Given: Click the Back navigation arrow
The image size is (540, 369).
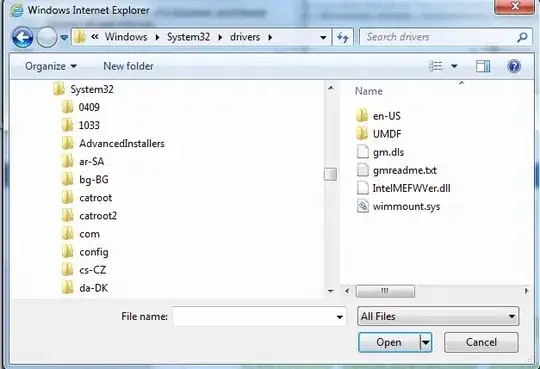Looking at the screenshot, I should (x=22, y=37).
